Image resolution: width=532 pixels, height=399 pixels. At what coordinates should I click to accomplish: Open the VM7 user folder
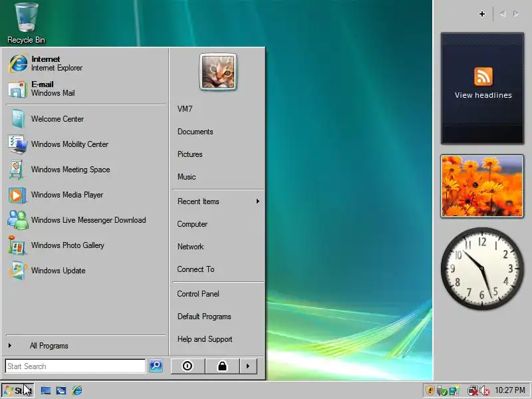tap(218, 109)
